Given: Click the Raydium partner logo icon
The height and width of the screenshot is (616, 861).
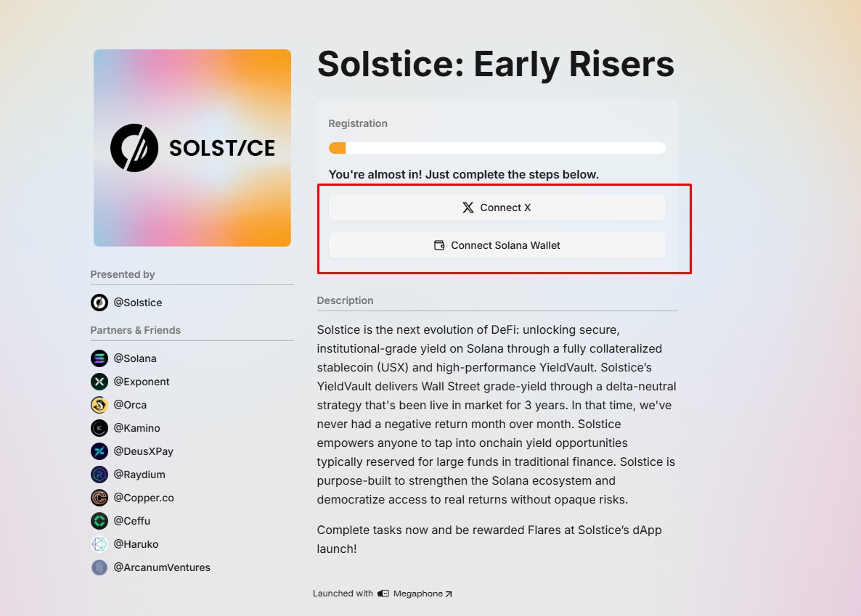Looking at the screenshot, I should coord(99,475).
